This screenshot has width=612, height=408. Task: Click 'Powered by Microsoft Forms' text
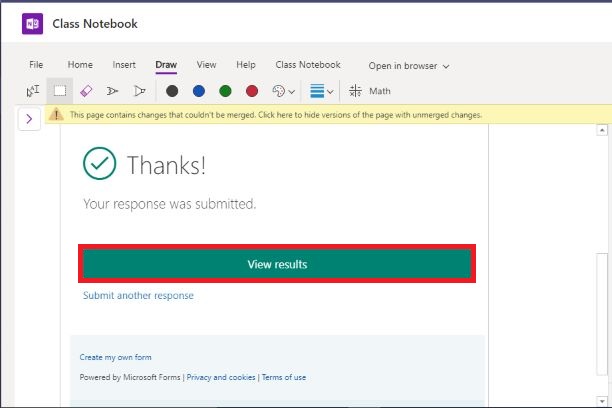click(130, 377)
